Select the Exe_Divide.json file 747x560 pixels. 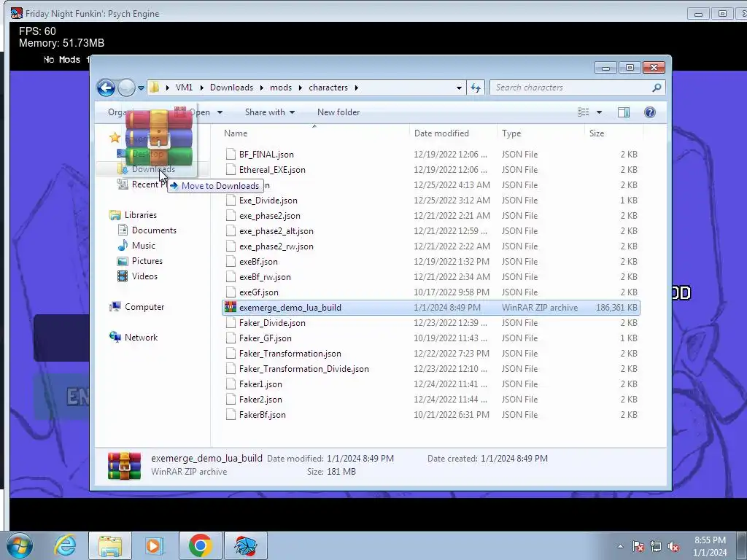(268, 201)
